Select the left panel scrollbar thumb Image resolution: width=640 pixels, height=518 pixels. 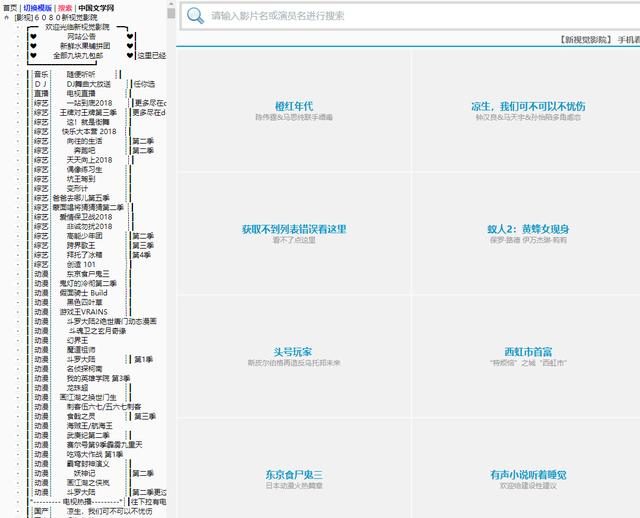pyautogui.click(x=171, y=13)
